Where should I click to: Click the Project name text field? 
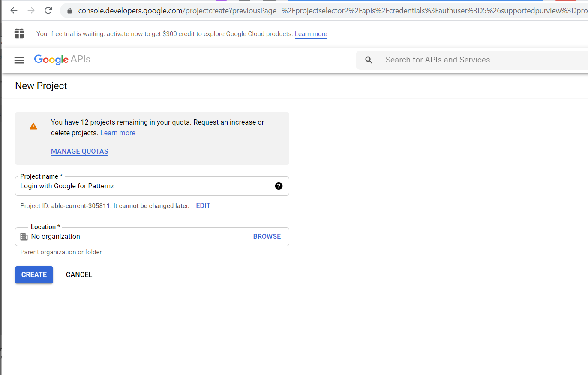146,186
